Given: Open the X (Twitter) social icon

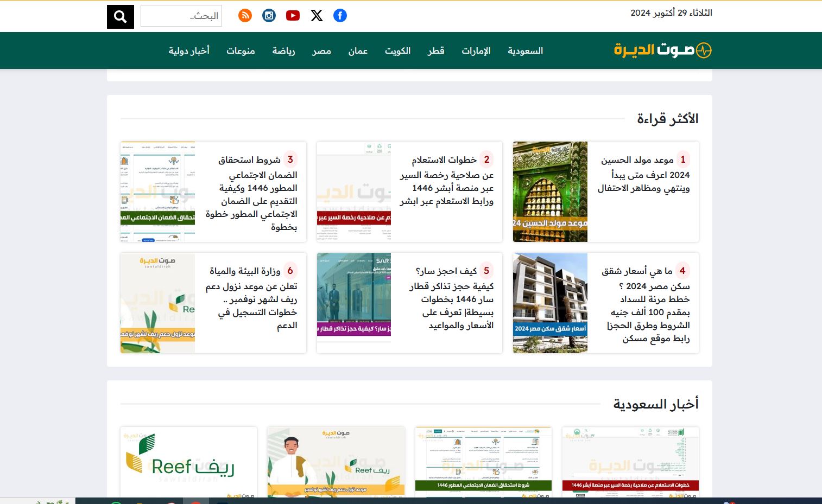Looking at the screenshot, I should [317, 16].
